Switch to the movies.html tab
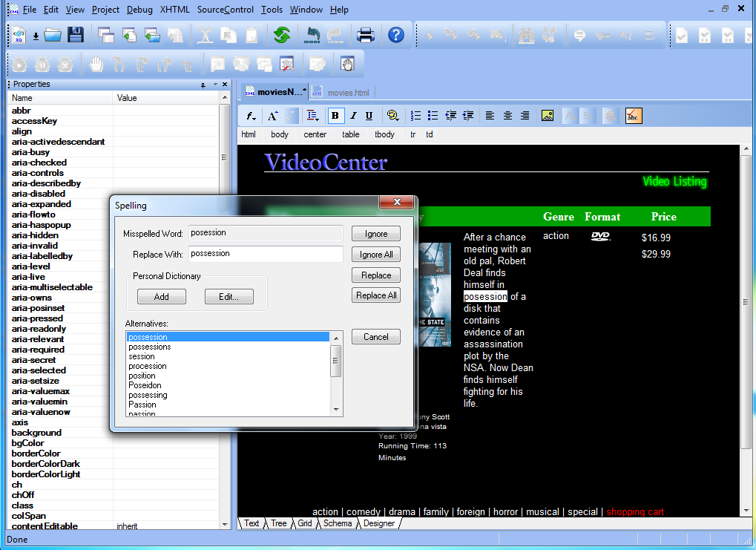Viewport: 756px width, 550px height. [x=348, y=93]
